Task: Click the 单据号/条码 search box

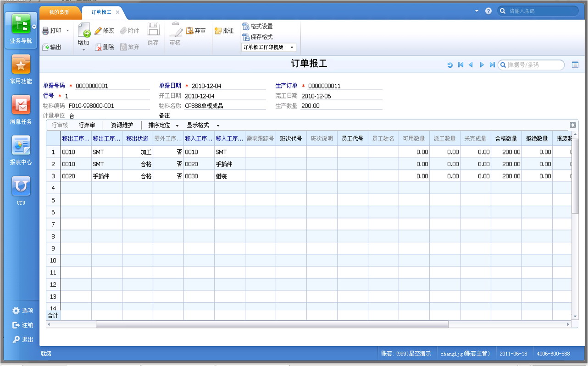Action: (531, 65)
